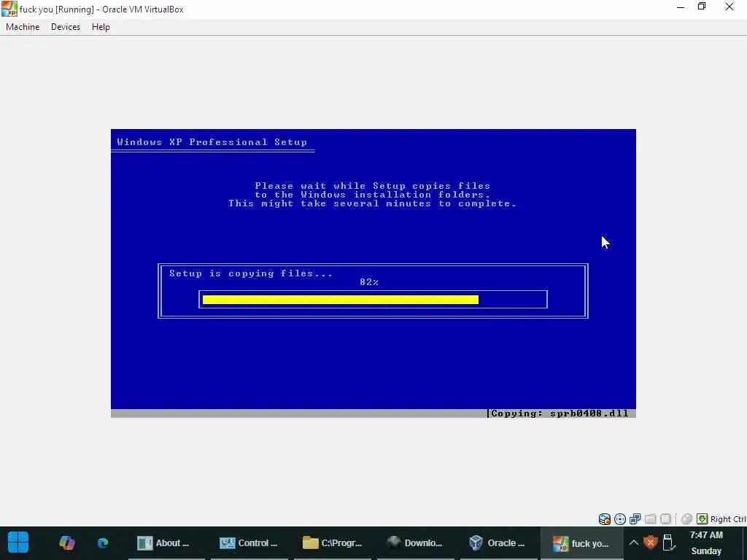The width and height of the screenshot is (747, 560).
Task: Click the yellow setup progress bar
Action: 341,300
